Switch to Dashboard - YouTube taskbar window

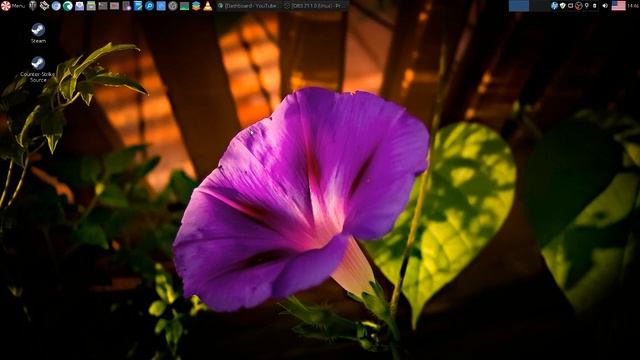pos(249,6)
